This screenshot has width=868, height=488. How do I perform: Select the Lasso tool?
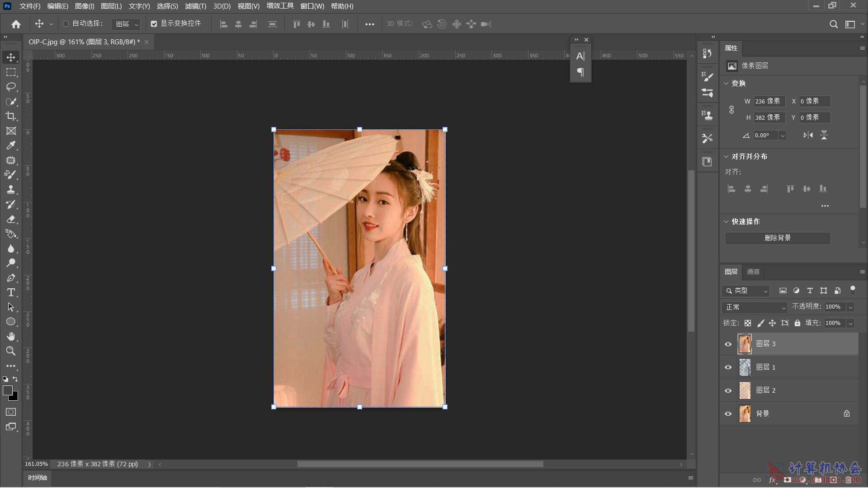click(x=11, y=87)
